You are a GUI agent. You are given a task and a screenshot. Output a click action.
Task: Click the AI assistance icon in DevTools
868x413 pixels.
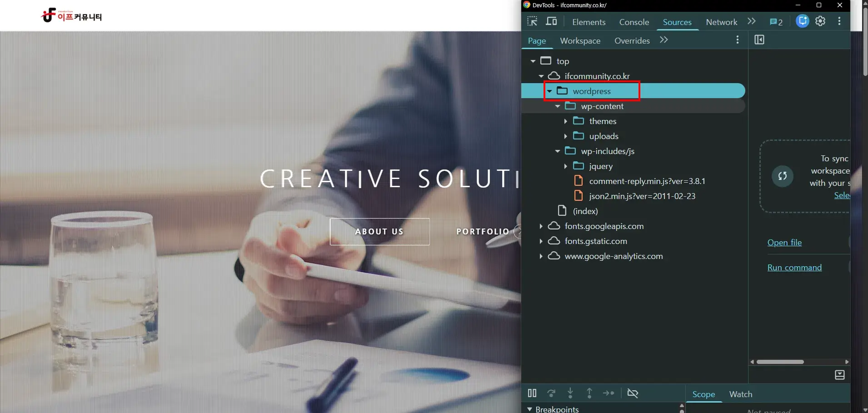803,21
